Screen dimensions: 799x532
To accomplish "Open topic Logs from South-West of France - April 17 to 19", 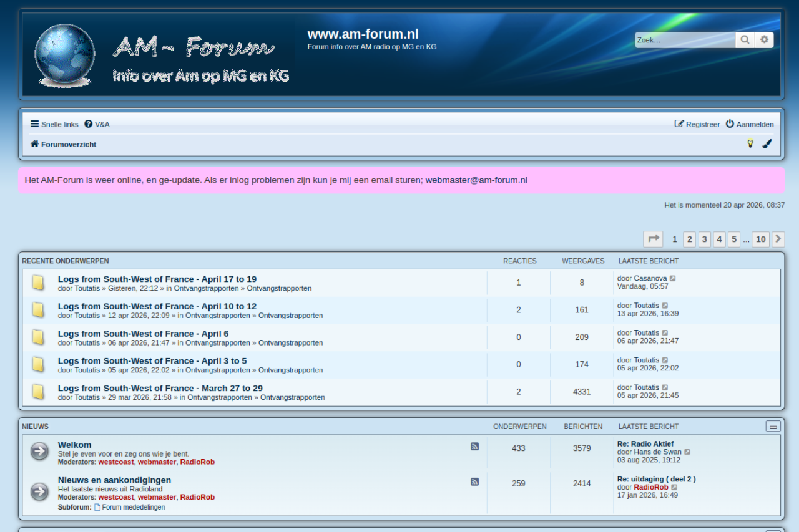I will coord(157,279).
